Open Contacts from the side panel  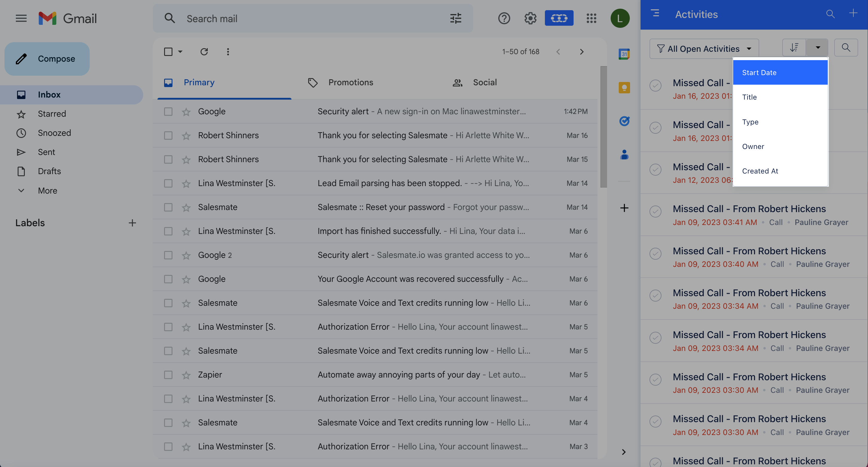click(x=624, y=154)
